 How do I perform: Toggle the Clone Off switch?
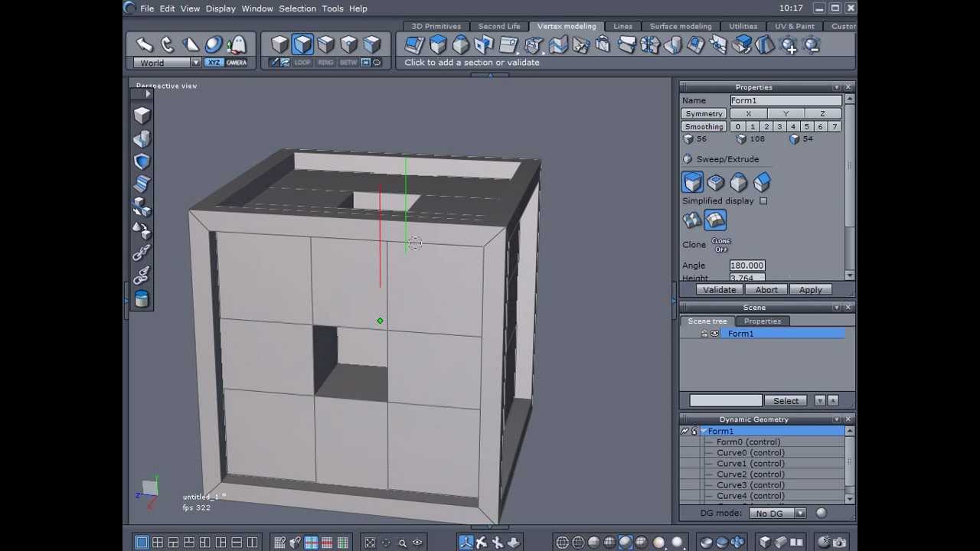click(x=721, y=245)
